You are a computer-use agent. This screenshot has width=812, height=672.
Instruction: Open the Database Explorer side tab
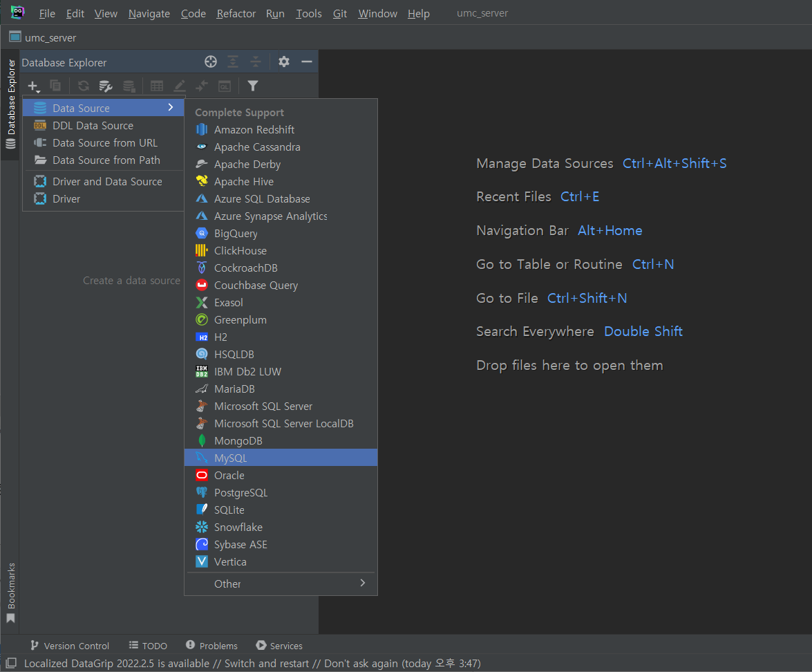(x=11, y=104)
